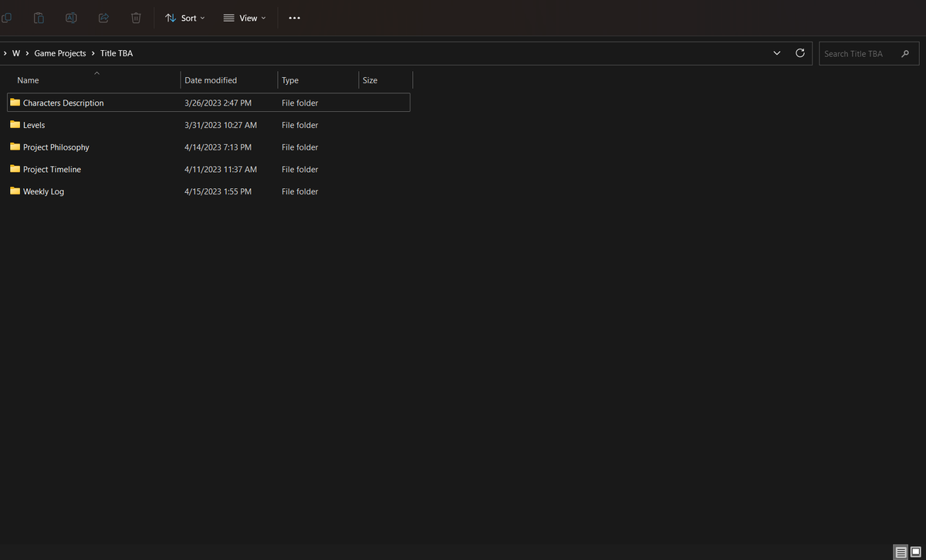Click the Project Philosophy folder icon
Image resolution: width=926 pixels, height=560 pixels.
15,147
